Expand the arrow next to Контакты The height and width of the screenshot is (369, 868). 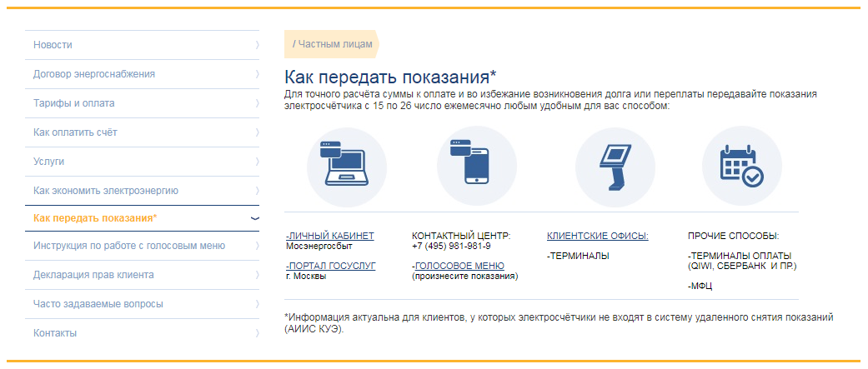[256, 333]
